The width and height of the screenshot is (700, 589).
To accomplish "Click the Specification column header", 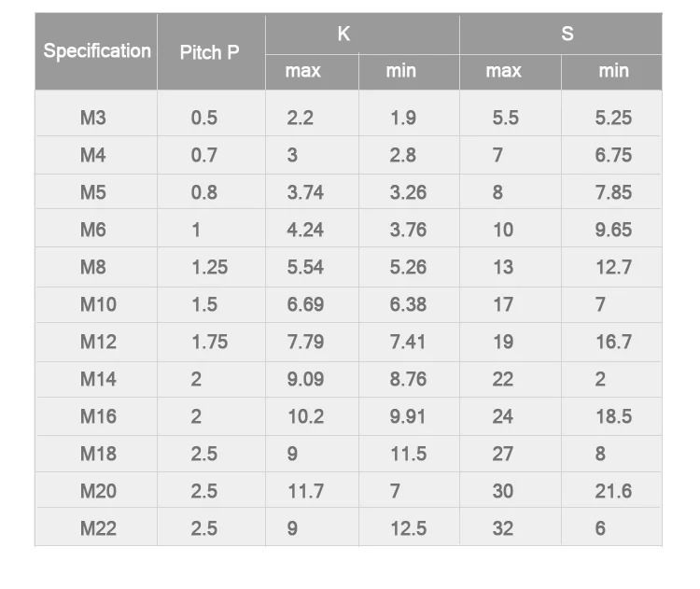I will pyautogui.click(x=97, y=51).
